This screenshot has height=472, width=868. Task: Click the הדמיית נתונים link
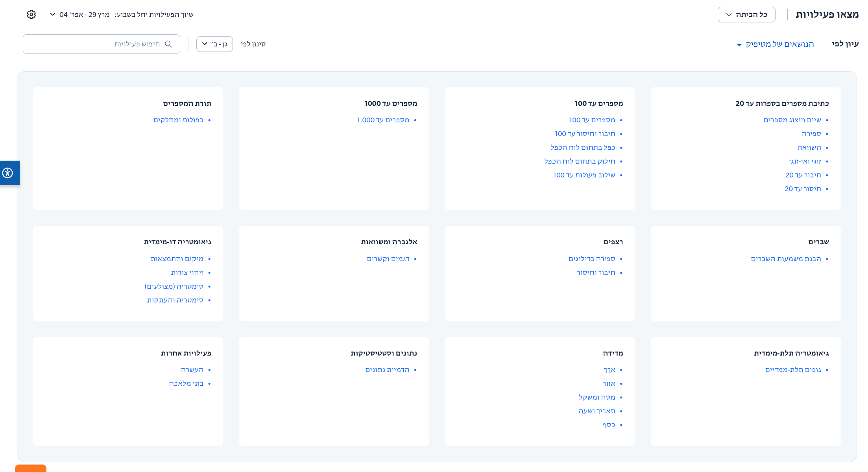pos(387,370)
